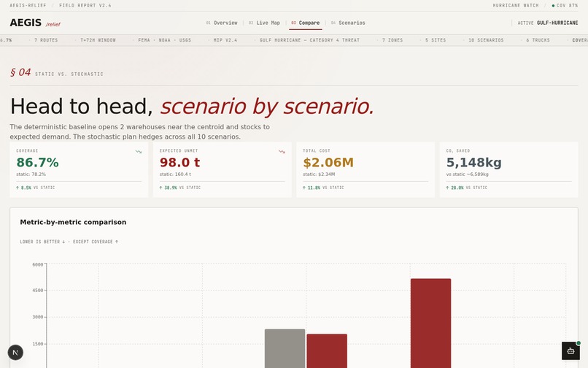
Task: Click 'vs static ~6,589kg' text
Action: (467, 175)
